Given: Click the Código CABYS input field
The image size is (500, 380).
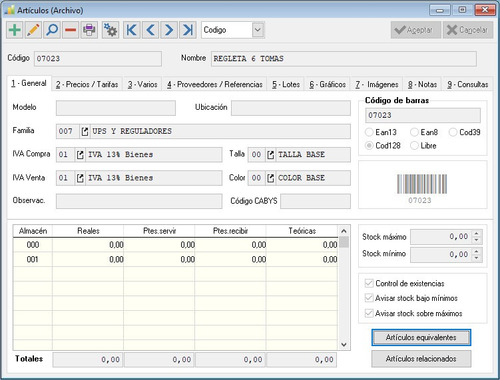Looking at the screenshot, I should pos(315,201).
